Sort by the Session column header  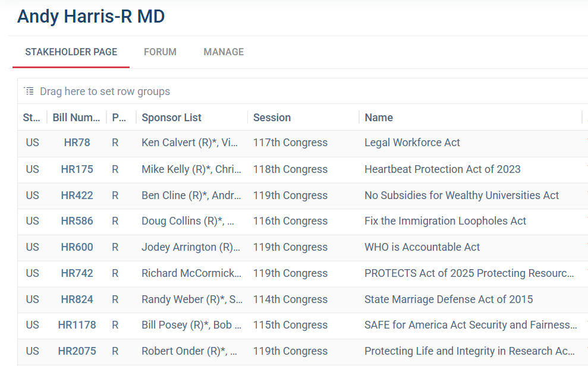pos(272,118)
